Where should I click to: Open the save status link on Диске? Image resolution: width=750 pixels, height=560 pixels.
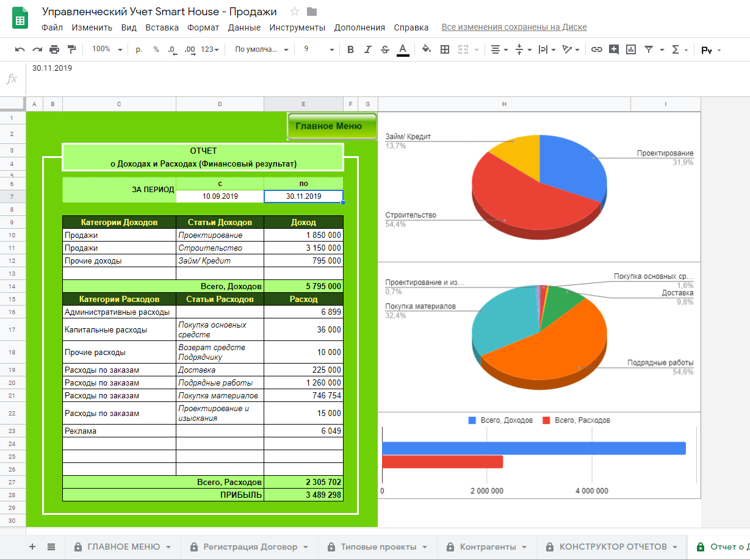pyautogui.click(x=514, y=27)
